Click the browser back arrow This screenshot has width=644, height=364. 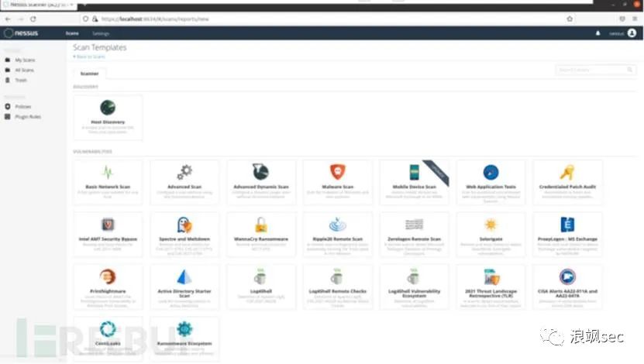coord(8,19)
